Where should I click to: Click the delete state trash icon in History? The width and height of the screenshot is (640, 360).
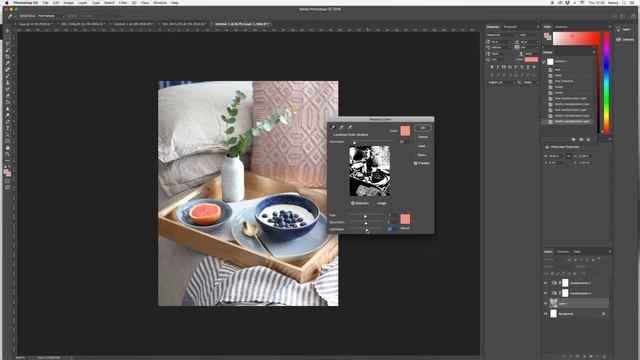[x=588, y=140]
